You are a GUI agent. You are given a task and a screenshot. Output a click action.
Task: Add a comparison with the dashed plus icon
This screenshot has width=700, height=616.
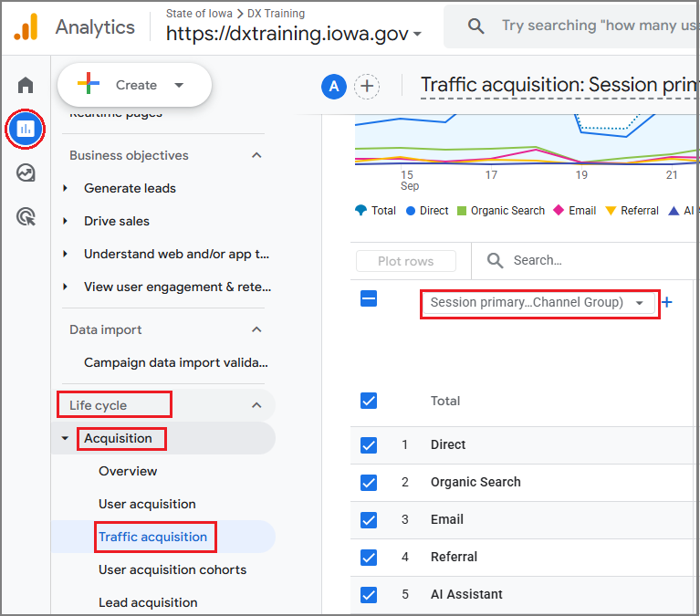[367, 86]
